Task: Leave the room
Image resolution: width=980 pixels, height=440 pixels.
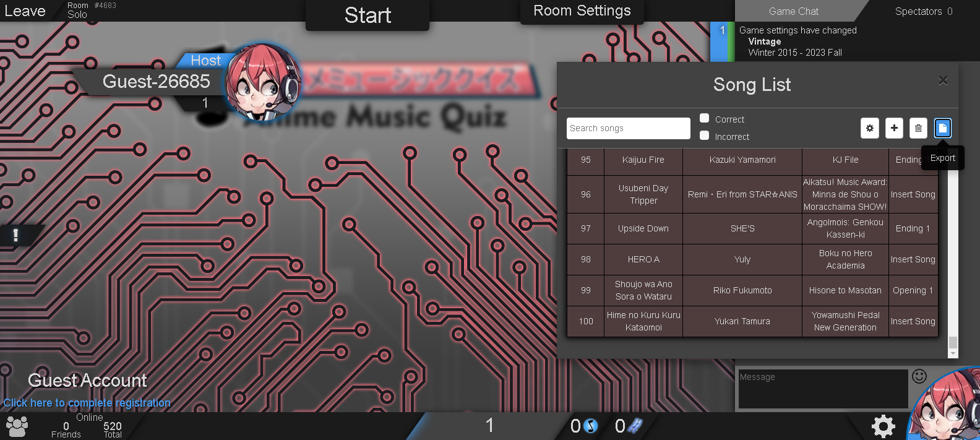Action: (25, 11)
